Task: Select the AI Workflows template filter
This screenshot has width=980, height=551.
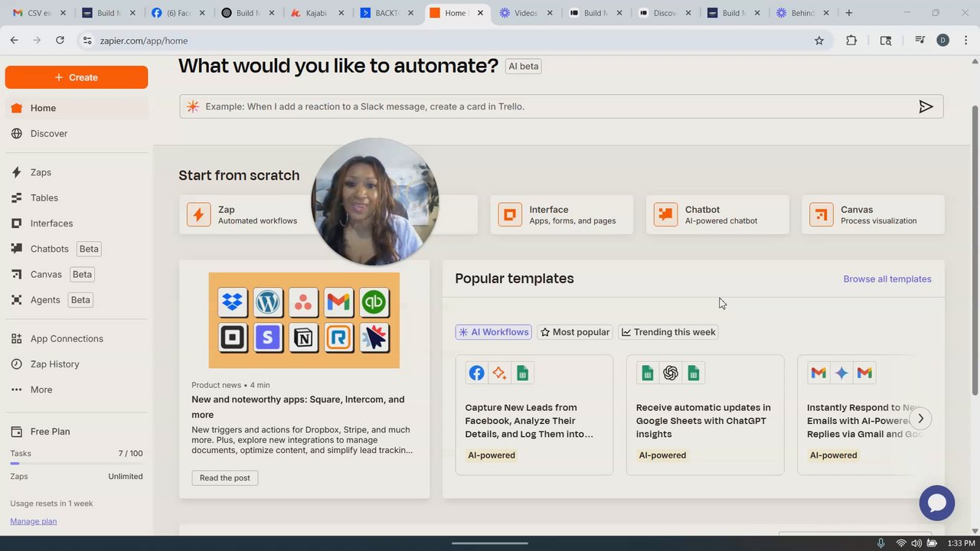Action: 494,332
